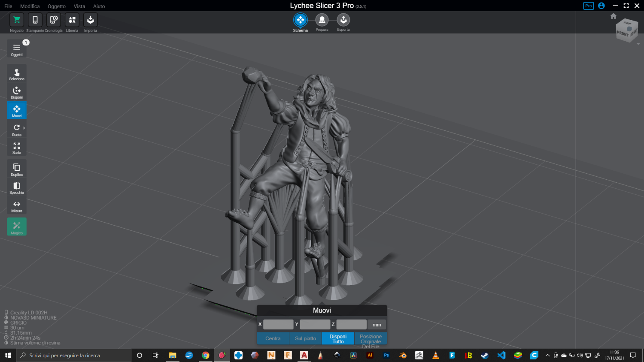The height and width of the screenshot is (362, 644).
Task: Open the Libreria library
Action: [72, 20]
